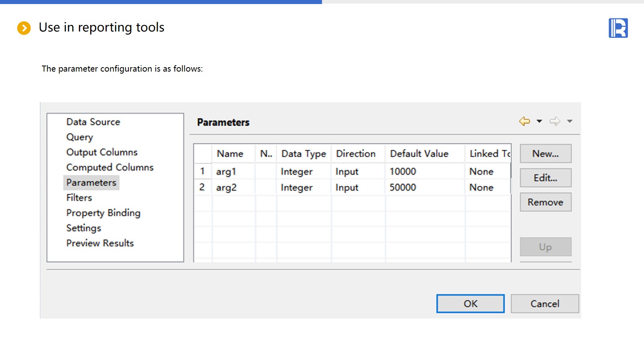This screenshot has height=362, width=644.
Task: Select Data Source in the left list
Action: point(93,122)
